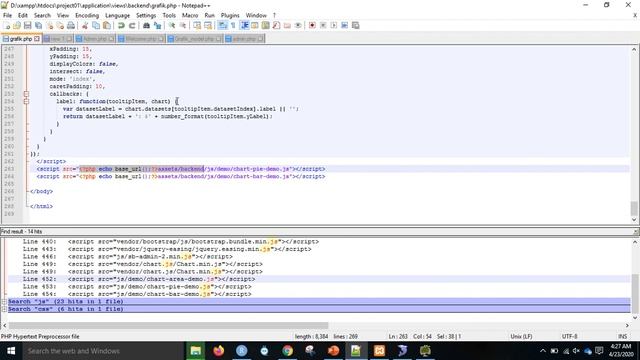Viewport: 640px width, 360px height.
Task: Open the Search menu
Action: 42,15
